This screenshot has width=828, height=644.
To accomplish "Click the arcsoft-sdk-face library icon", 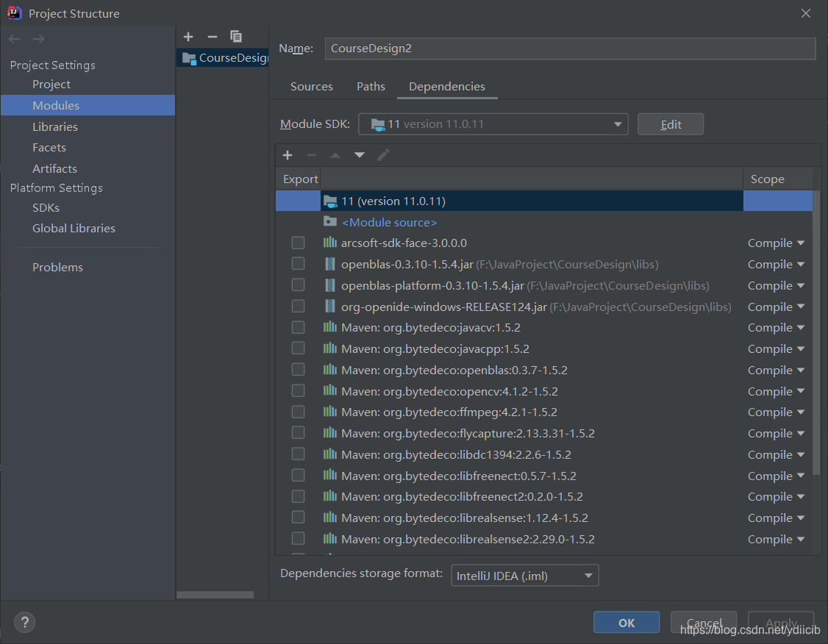I will pyautogui.click(x=330, y=243).
